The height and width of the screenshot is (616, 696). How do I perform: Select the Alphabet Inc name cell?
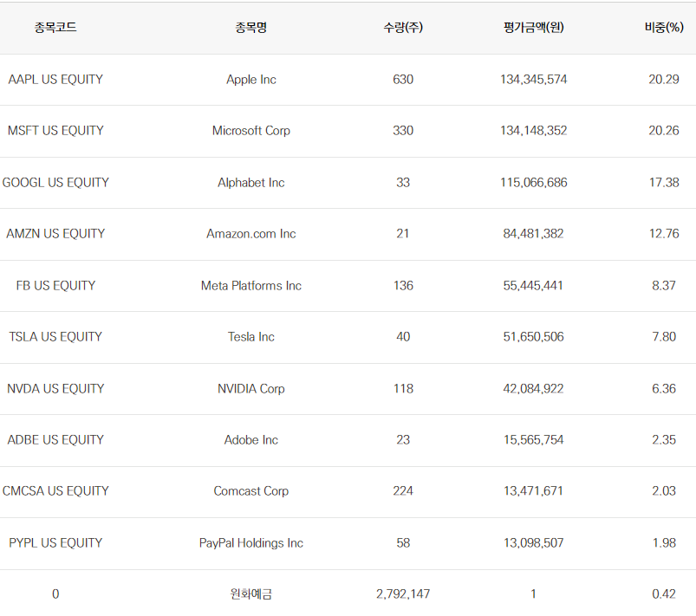click(x=250, y=183)
